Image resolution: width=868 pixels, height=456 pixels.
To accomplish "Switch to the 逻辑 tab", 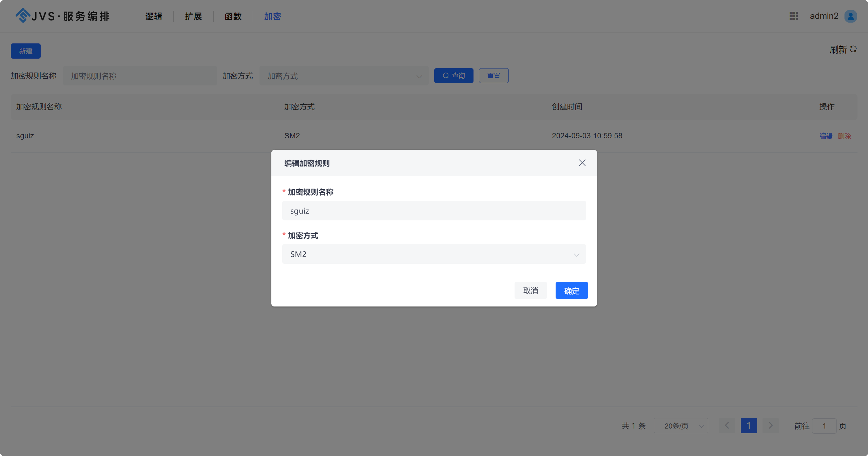I will pos(154,16).
